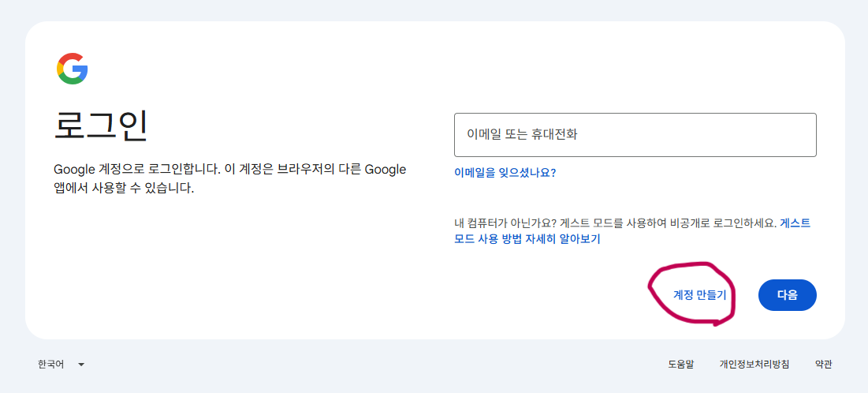The image size is (868, 393).
Task: Open the 이메일을 잊으셨나요? link
Action: (x=505, y=172)
